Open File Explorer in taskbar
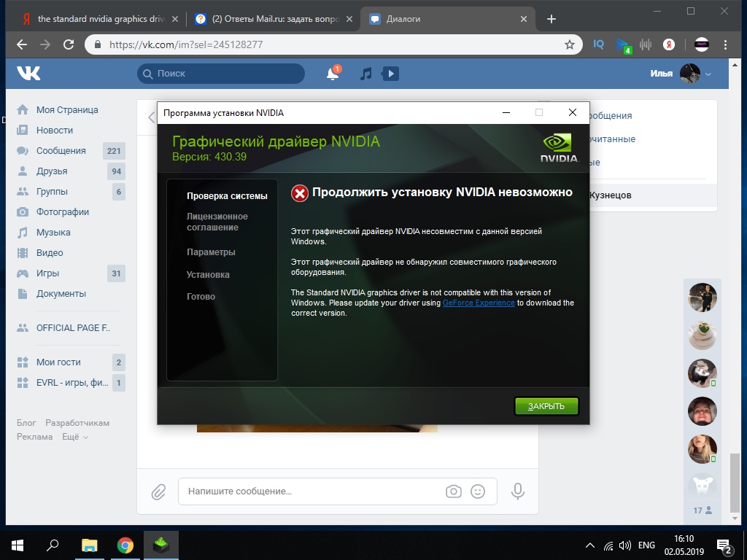The image size is (747, 560). coord(89,545)
